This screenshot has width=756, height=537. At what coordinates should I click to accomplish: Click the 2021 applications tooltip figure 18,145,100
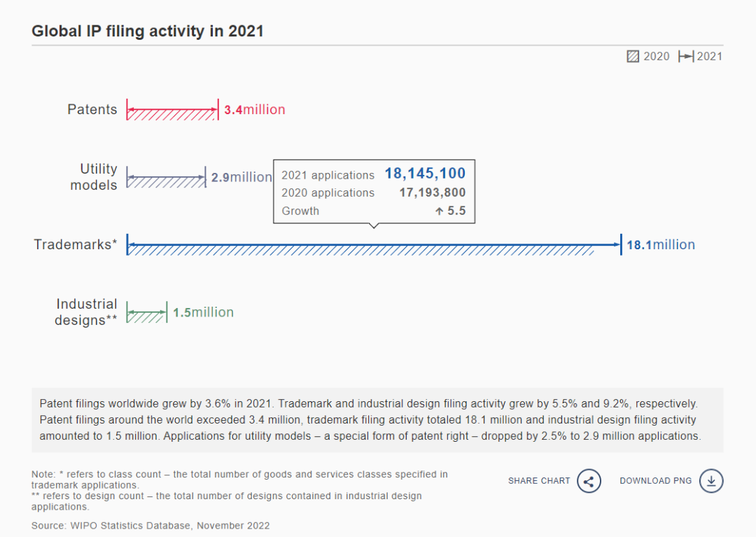coord(425,174)
